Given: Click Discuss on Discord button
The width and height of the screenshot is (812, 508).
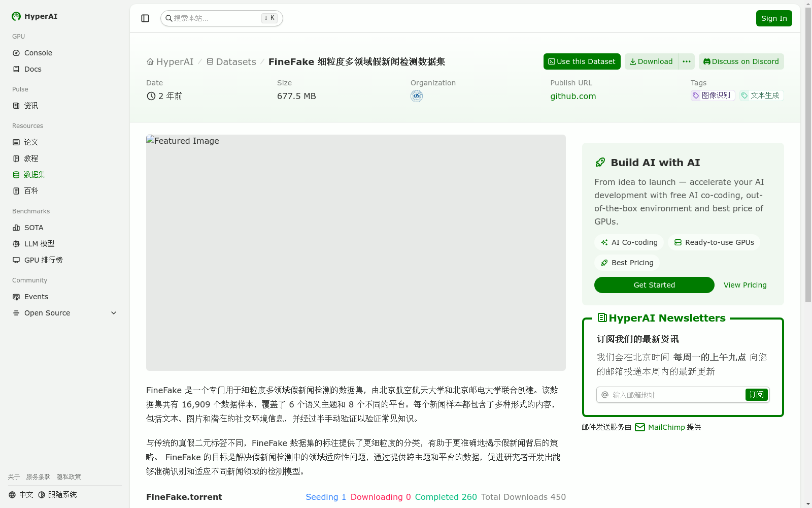Looking at the screenshot, I should [741, 61].
